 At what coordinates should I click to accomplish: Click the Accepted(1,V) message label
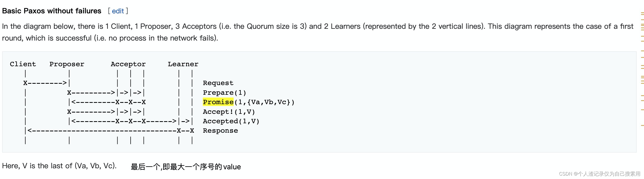coord(231,121)
